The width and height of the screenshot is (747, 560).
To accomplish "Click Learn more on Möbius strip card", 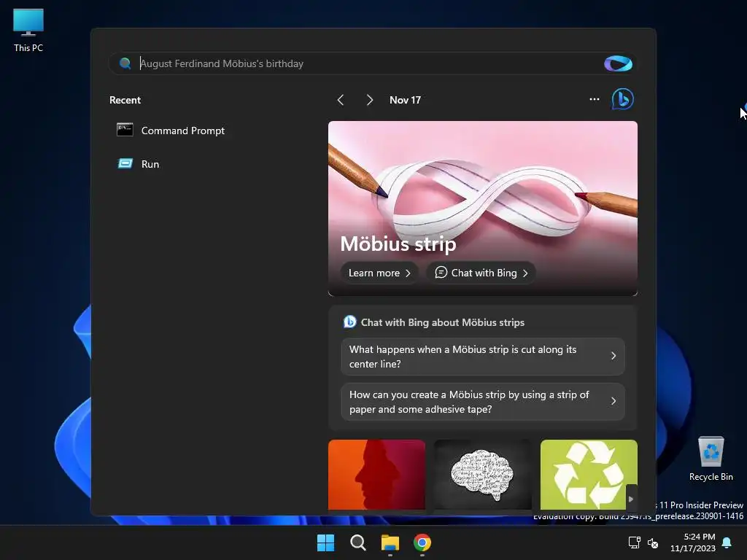I will pos(379,273).
